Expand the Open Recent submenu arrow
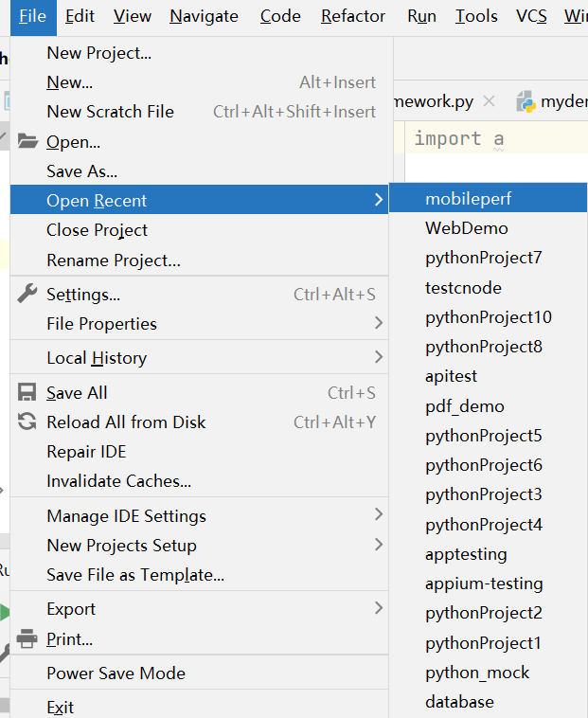Screen dimensions: 588x718 click(379, 200)
